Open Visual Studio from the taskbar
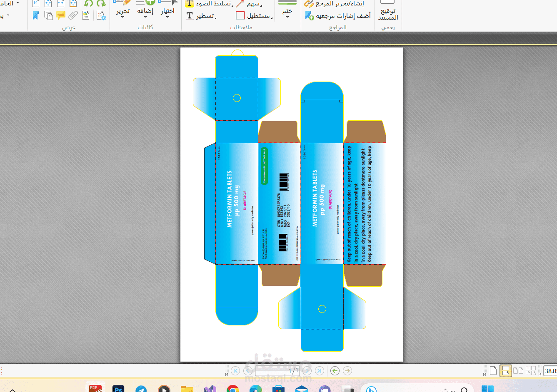Image resolution: width=557 pixels, height=392 pixels. click(210, 389)
